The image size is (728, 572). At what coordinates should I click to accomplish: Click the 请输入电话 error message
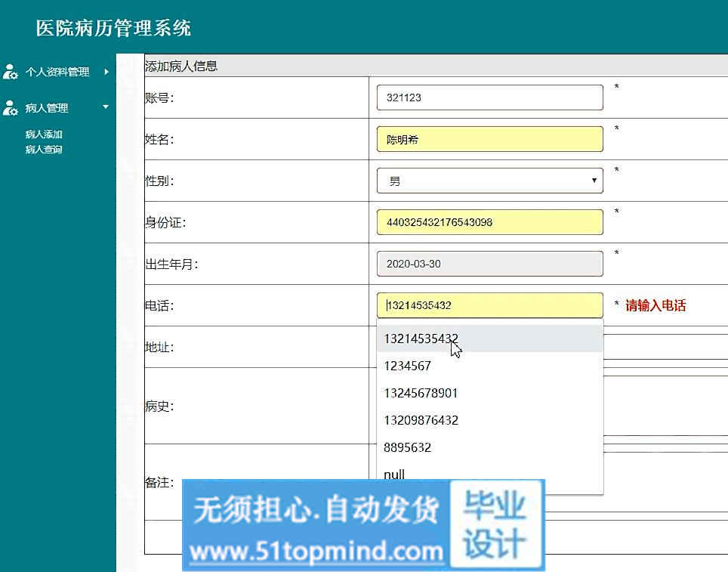[x=656, y=306]
